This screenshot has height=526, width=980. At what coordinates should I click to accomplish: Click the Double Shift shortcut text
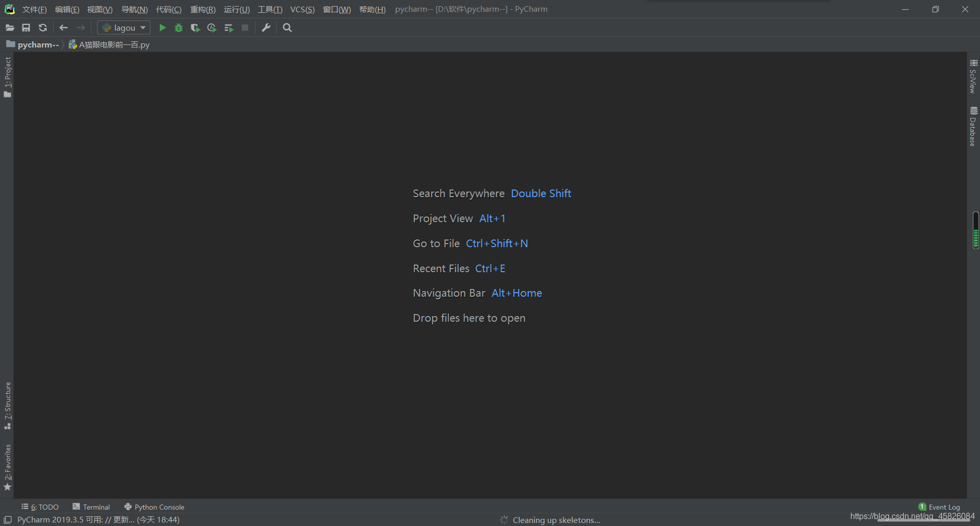(541, 194)
